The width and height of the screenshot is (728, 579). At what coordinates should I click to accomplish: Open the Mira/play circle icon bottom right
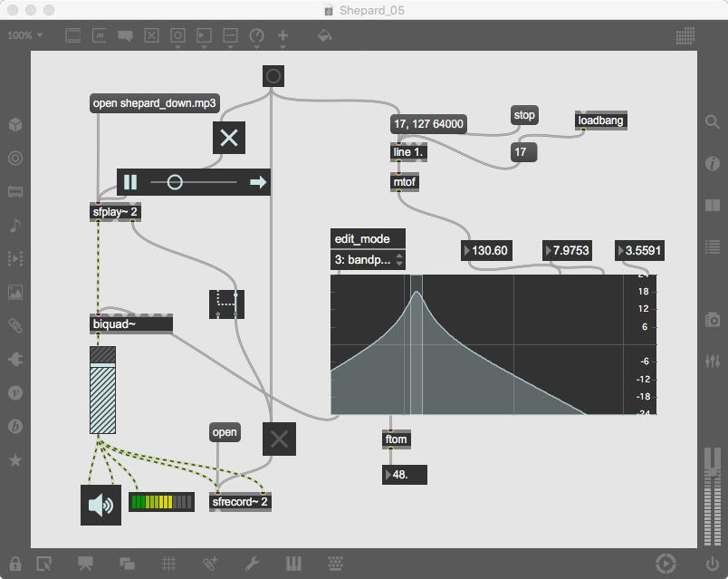click(x=666, y=564)
